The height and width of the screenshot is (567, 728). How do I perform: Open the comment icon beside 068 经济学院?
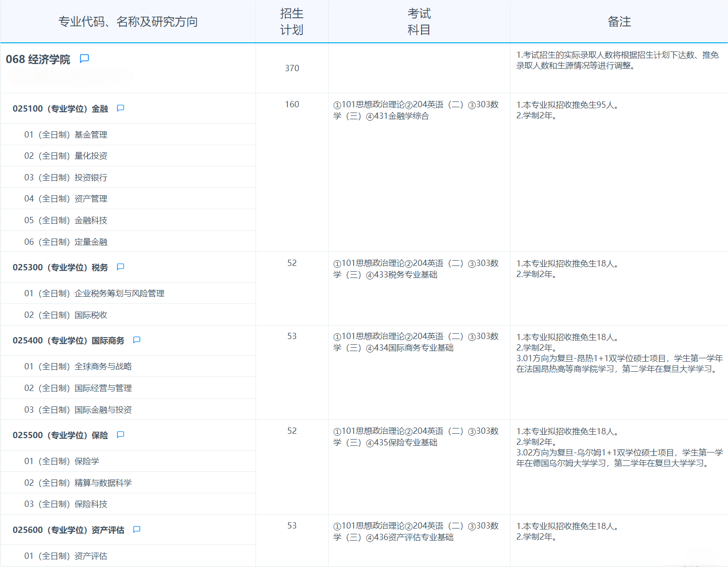point(85,58)
